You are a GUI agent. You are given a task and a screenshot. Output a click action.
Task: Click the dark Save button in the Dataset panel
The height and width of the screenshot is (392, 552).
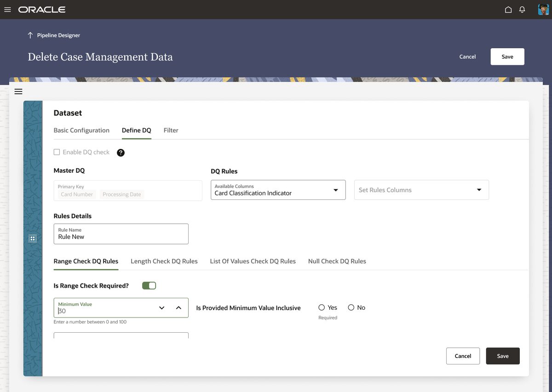tap(503, 356)
